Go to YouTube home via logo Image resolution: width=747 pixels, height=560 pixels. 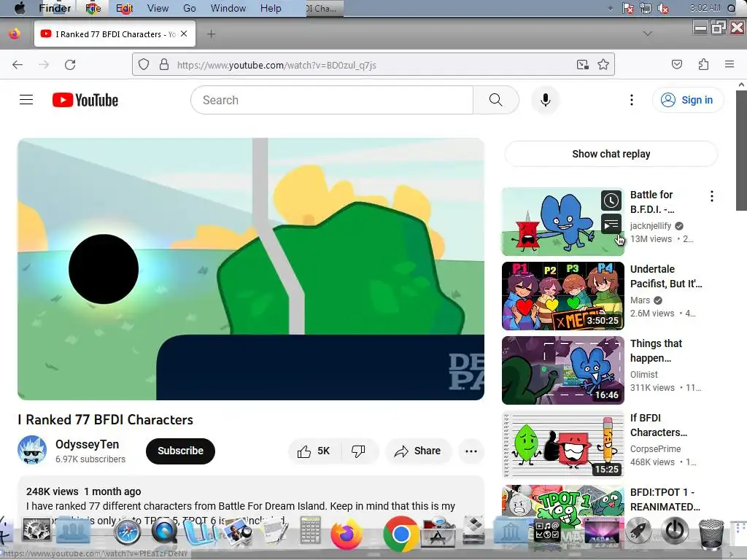[85, 100]
